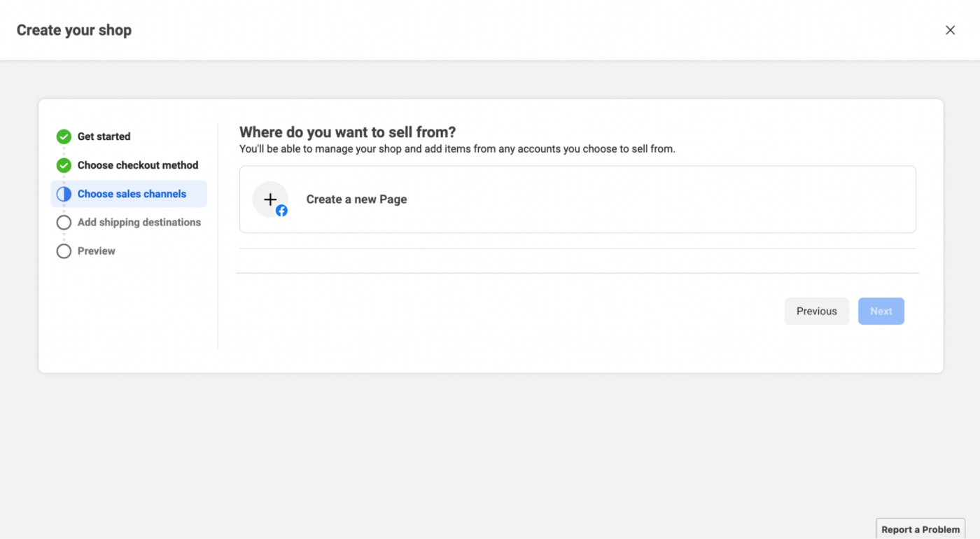Viewport: 980px width, 539px height.
Task: Jump to the Preview step
Action: click(x=96, y=251)
